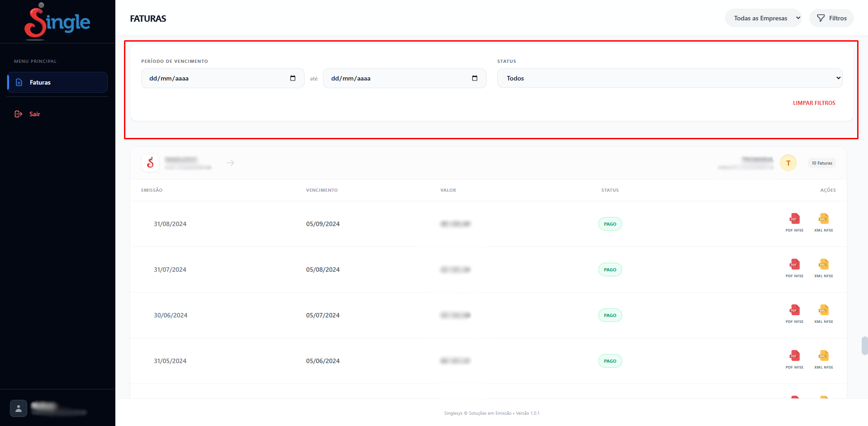Screen dimensions: 868x426
Task: Click emission date 30/06/2024
Action: tap(171, 315)
